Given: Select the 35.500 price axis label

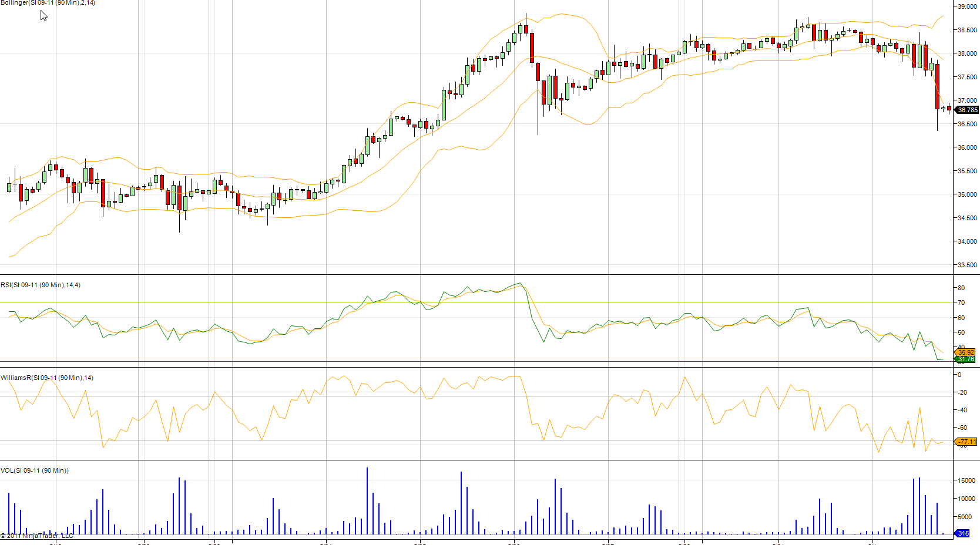Looking at the screenshot, I should (x=967, y=171).
